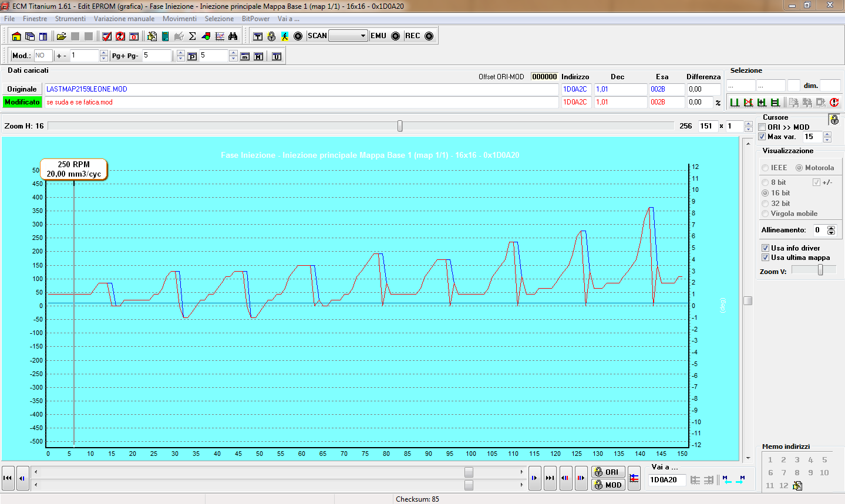Image resolution: width=845 pixels, height=504 pixels.
Task: Toggle the Max var. checkbox
Action: pos(762,137)
